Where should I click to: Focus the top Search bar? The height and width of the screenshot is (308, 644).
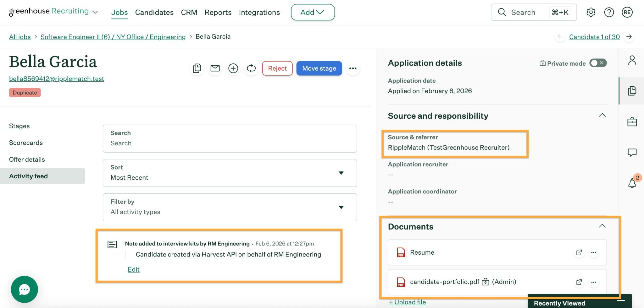click(x=534, y=12)
